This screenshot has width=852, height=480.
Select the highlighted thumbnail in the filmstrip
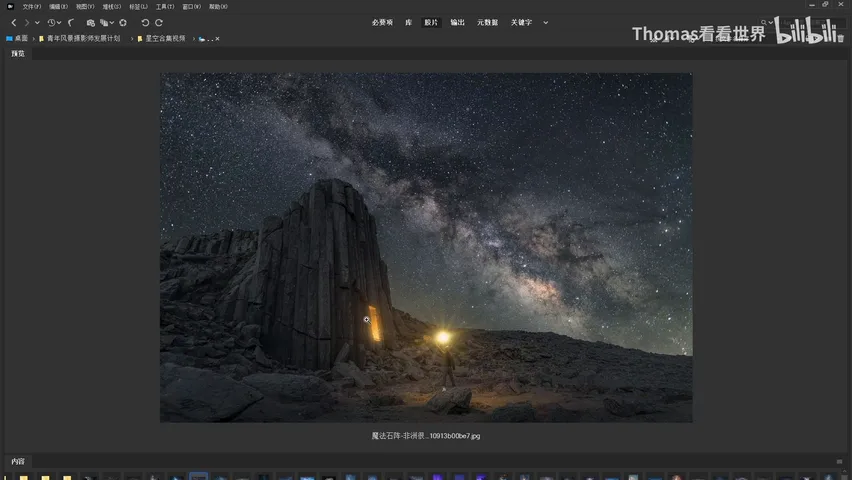[x=198, y=476]
